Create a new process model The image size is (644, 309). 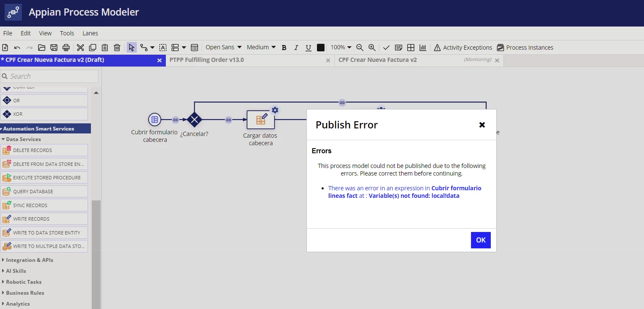[5, 48]
